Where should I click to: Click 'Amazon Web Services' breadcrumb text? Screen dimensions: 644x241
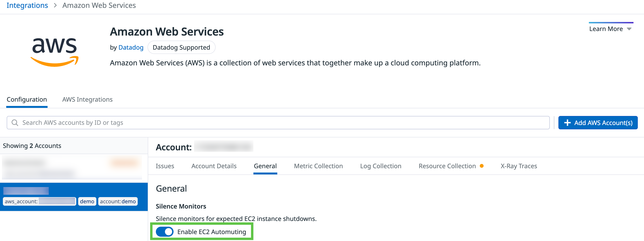99,5
